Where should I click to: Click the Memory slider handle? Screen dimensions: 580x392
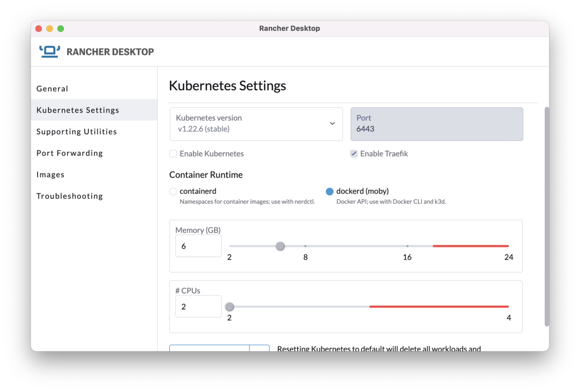pos(280,246)
